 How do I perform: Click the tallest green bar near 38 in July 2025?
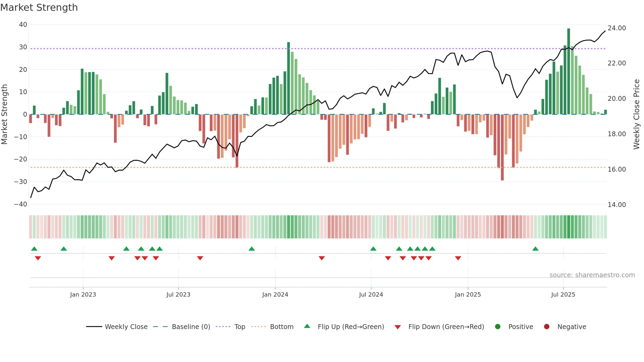(x=569, y=71)
